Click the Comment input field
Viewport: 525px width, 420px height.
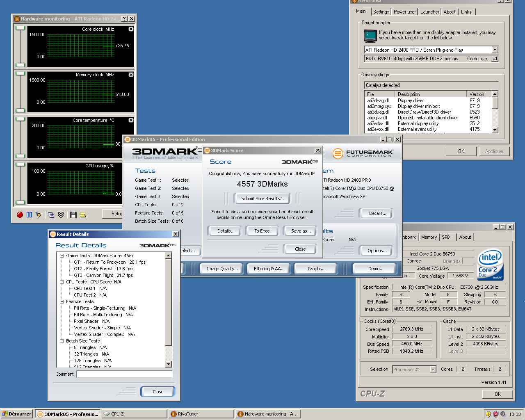[x=124, y=374]
